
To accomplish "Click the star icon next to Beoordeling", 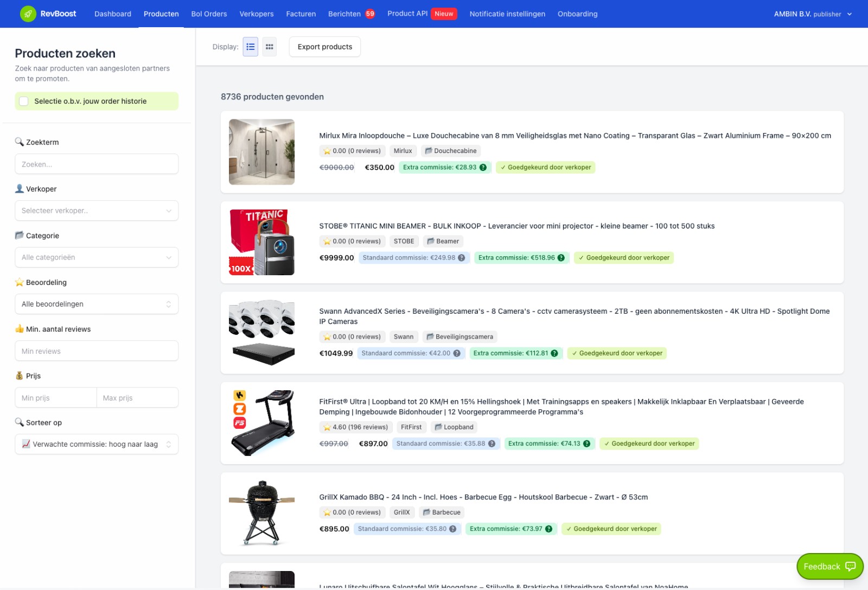I will [20, 282].
